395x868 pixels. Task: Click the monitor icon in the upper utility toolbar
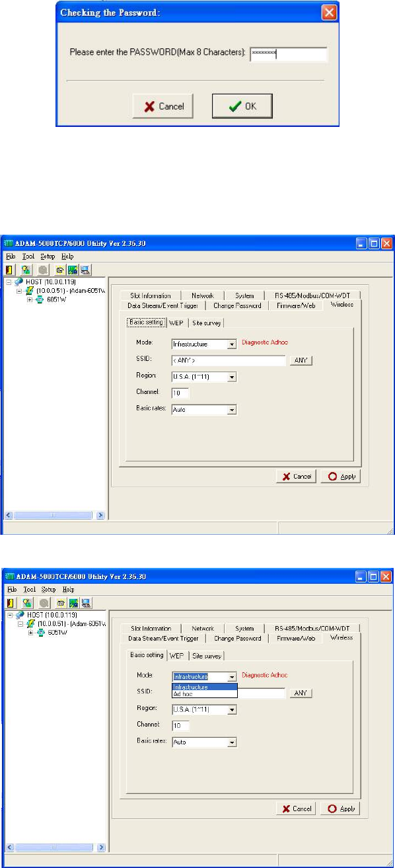[x=86, y=269]
